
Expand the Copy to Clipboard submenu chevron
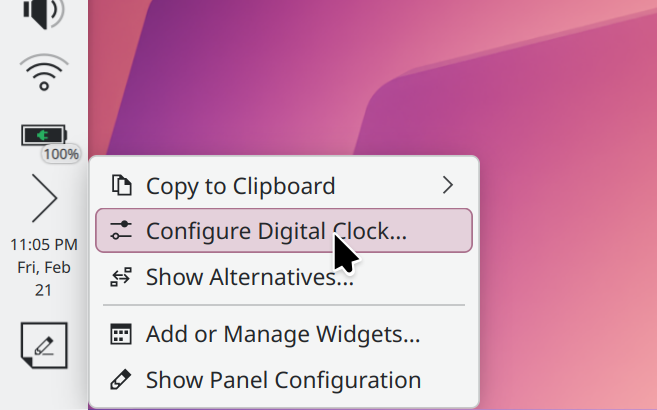[x=447, y=185]
